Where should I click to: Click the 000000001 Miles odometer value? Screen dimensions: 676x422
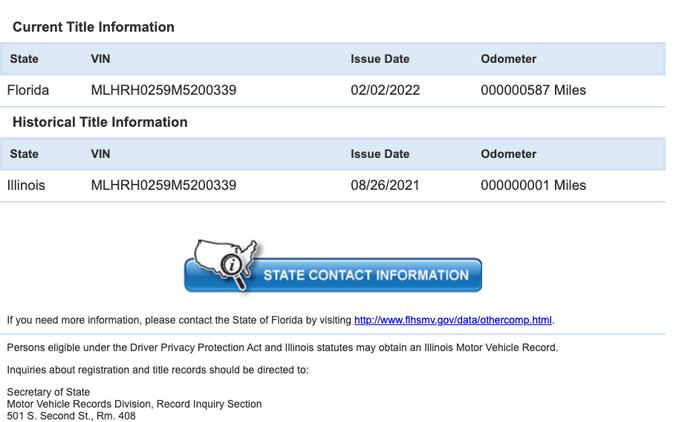[533, 185]
